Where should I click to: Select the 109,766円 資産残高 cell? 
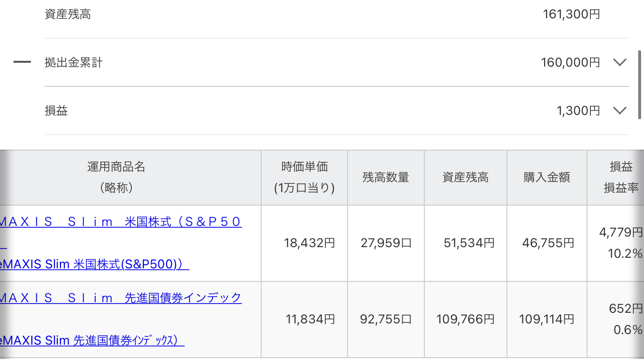pyautogui.click(x=465, y=319)
